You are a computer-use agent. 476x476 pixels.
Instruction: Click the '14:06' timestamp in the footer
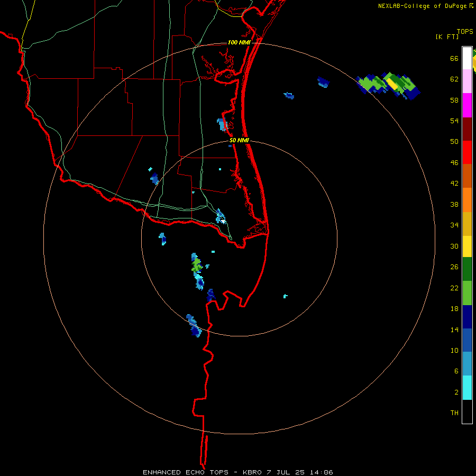coord(322,472)
